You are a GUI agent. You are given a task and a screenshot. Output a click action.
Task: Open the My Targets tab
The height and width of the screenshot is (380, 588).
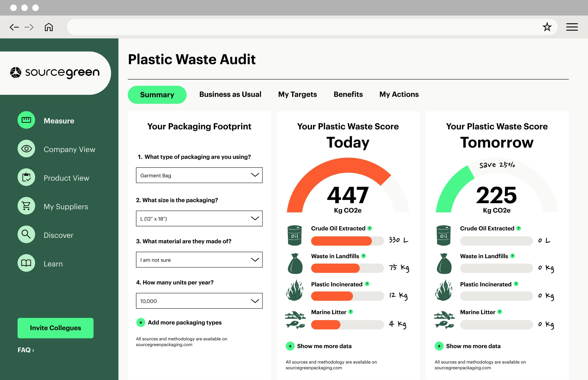297,94
